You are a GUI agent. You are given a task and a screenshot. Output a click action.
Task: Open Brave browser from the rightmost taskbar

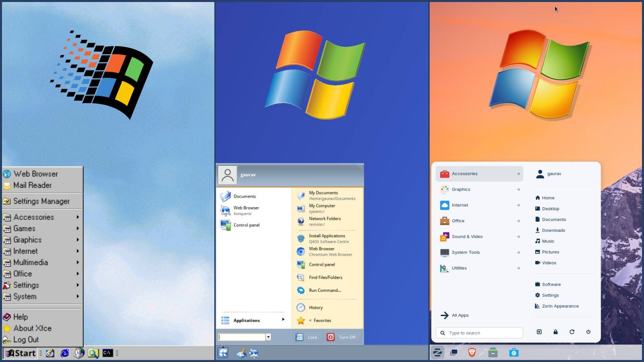[472, 353]
